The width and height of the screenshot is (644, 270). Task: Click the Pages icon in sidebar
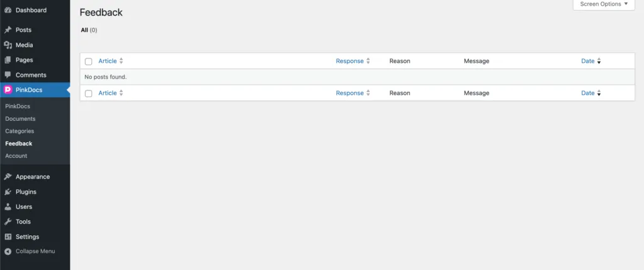[x=8, y=60]
